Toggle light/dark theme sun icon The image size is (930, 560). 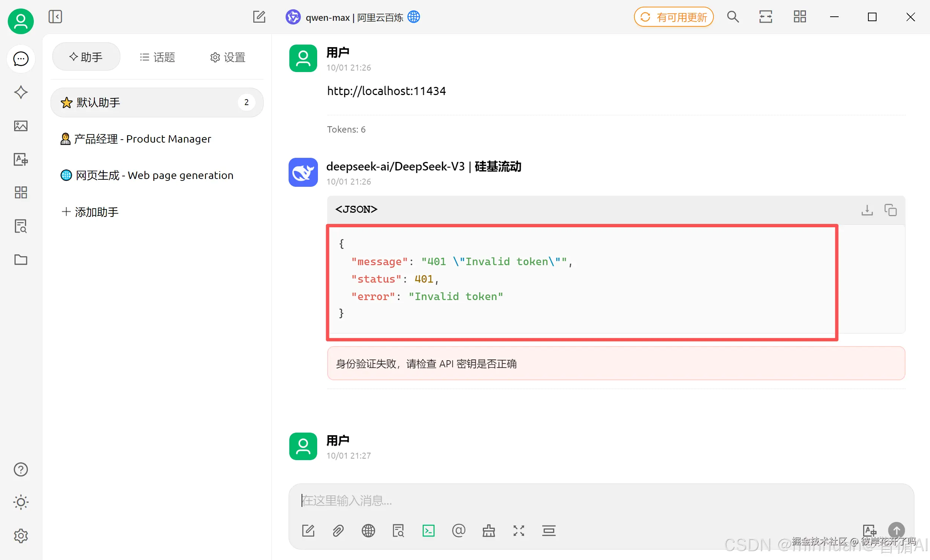click(21, 502)
